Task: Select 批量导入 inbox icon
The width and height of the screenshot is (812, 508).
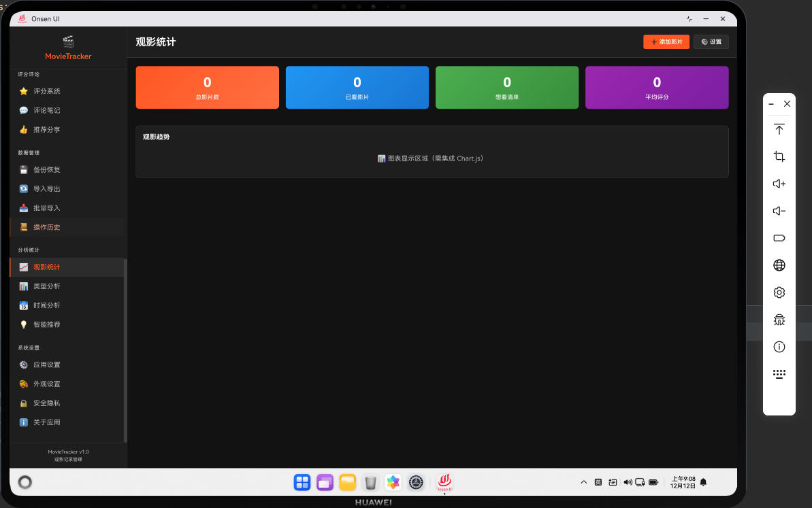Action: point(23,208)
